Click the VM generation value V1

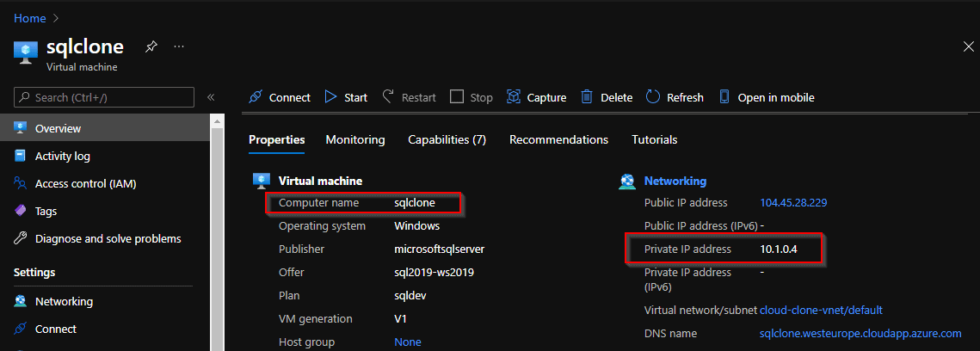[401, 318]
